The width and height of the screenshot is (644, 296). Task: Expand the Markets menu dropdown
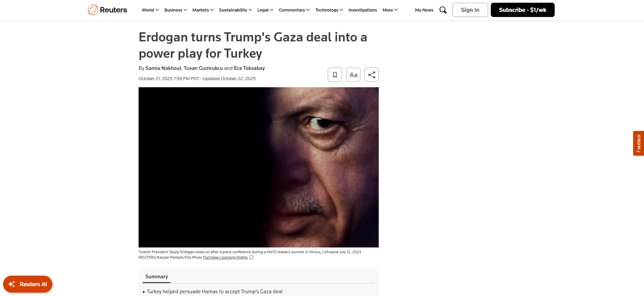pos(203,10)
